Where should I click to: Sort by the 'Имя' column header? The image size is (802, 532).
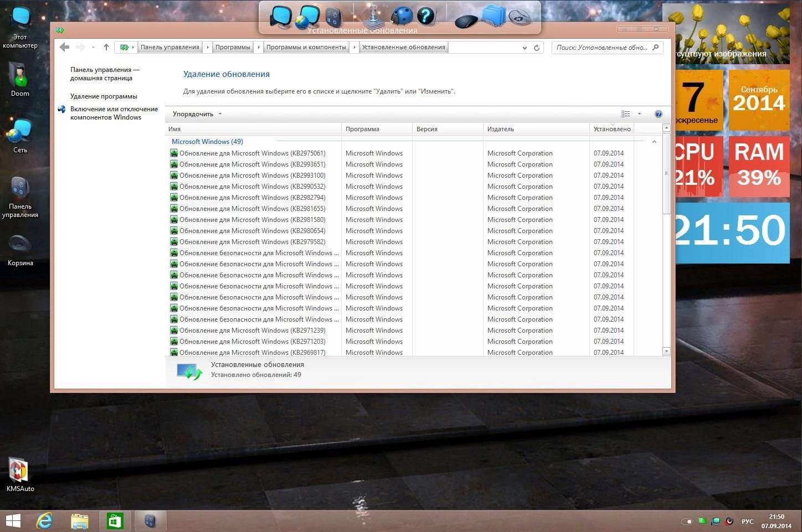[x=254, y=129]
